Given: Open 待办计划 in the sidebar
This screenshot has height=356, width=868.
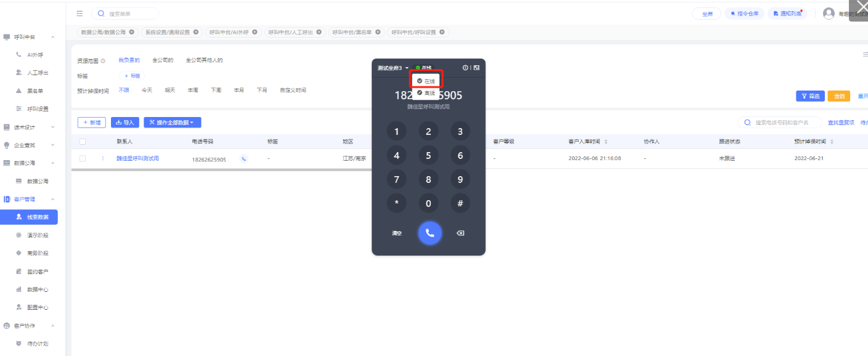Looking at the screenshot, I should tap(38, 344).
